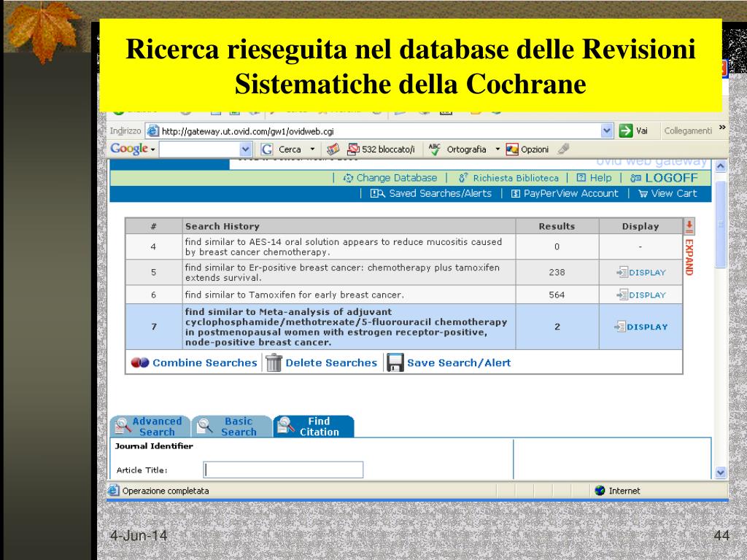Viewport: 747px width, 560px height.
Task: Click the Save Search/Alert floppy icon
Action: [395, 363]
